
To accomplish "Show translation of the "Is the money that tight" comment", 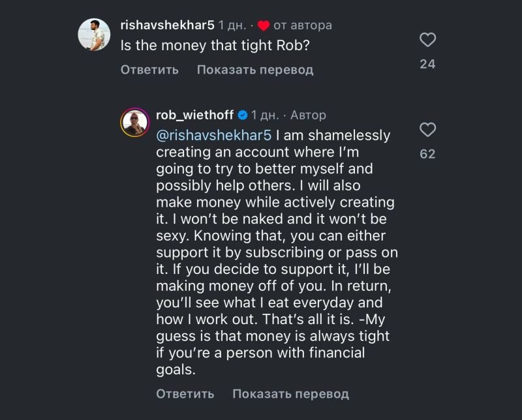I will (x=255, y=69).
